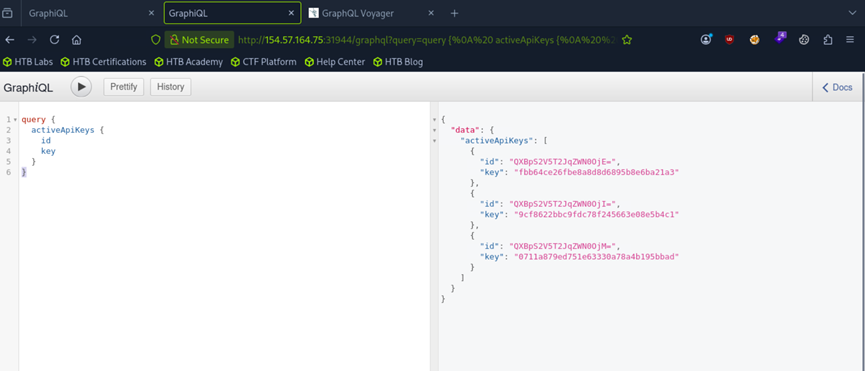The height and width of the screenshot is (371, 865).
Task: Open the CTF Platform bookmark
Action: click(264, 62)
